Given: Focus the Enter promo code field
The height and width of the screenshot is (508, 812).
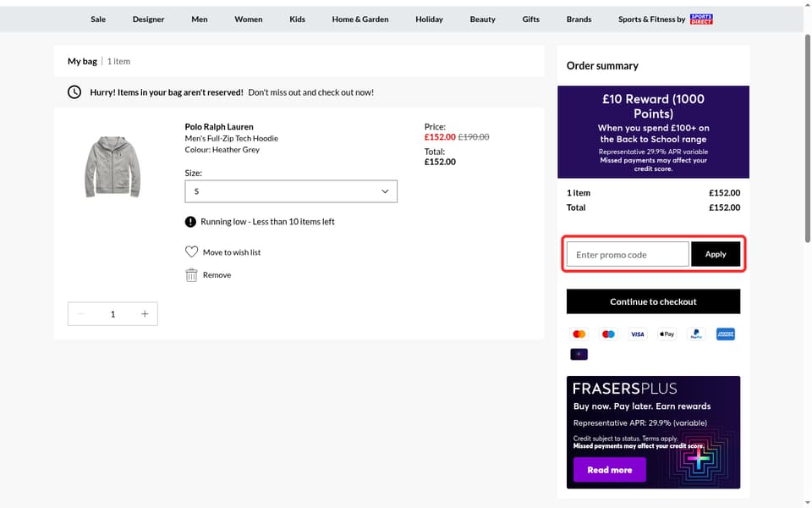Looking at the screenshot, I should pyautogui.click(x=628, y=255).
